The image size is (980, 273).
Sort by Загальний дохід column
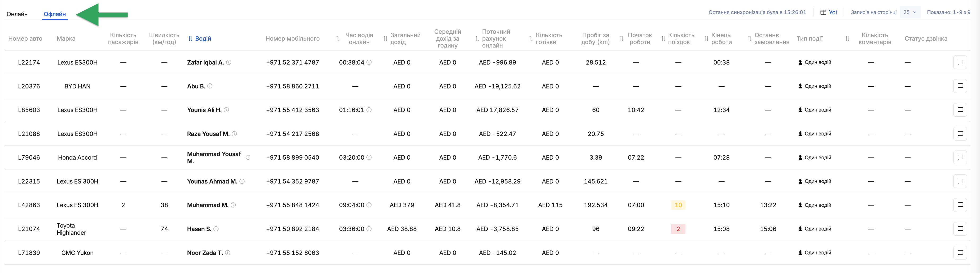(x=385, y=39)
